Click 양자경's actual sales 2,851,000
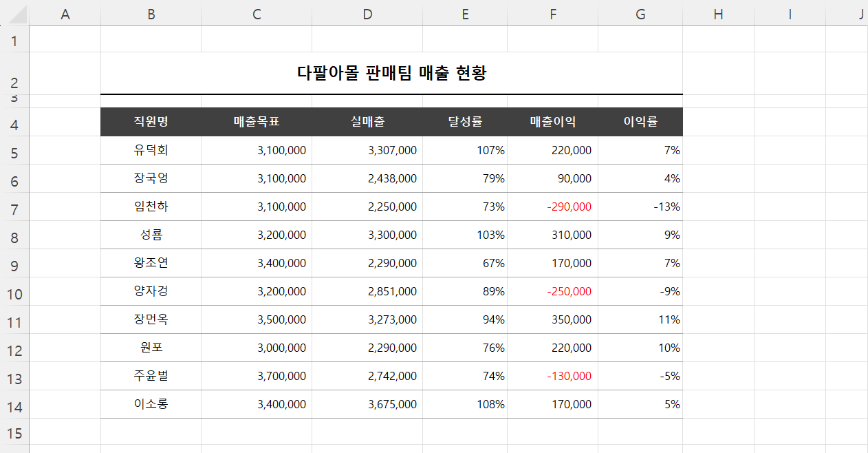The height and width of the screenshot is (453, 868). tap(392, 291)
